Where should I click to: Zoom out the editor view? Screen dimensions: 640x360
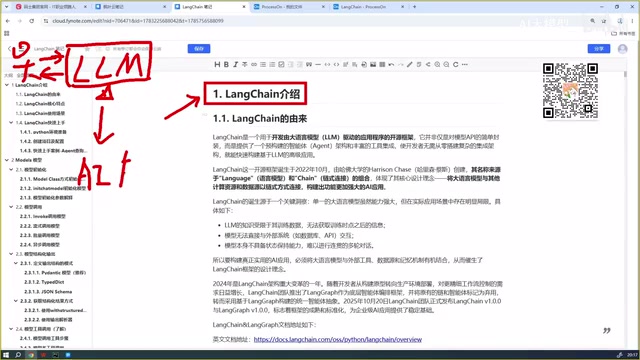click(447, 64)
